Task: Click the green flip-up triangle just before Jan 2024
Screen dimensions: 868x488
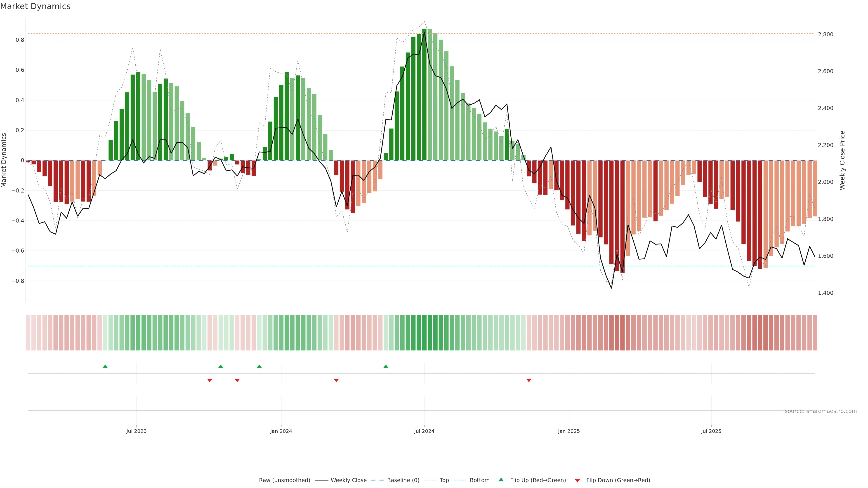Action: [x=259, y=366]
